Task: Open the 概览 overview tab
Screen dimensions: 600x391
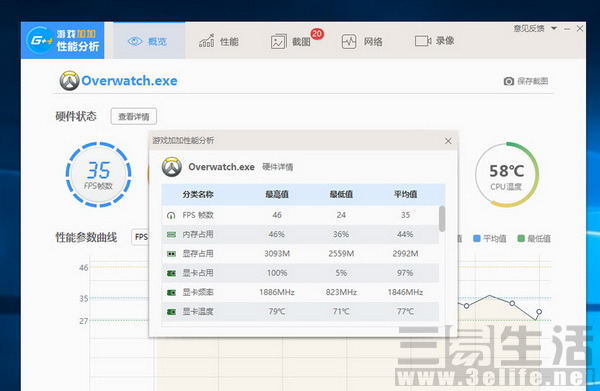Action: coord(149,41)
